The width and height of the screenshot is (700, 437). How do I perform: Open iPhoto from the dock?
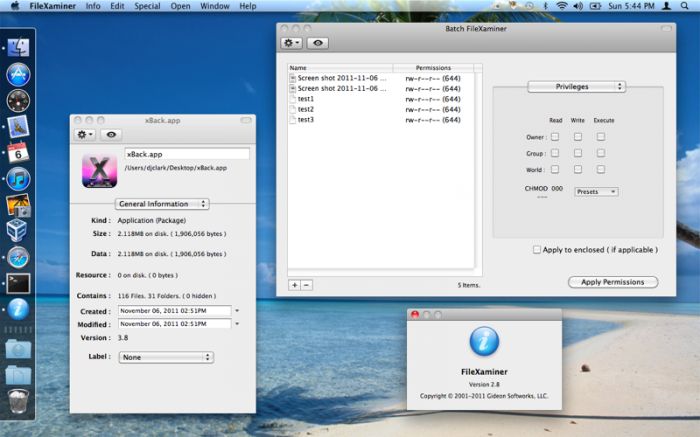pos(18,205)
